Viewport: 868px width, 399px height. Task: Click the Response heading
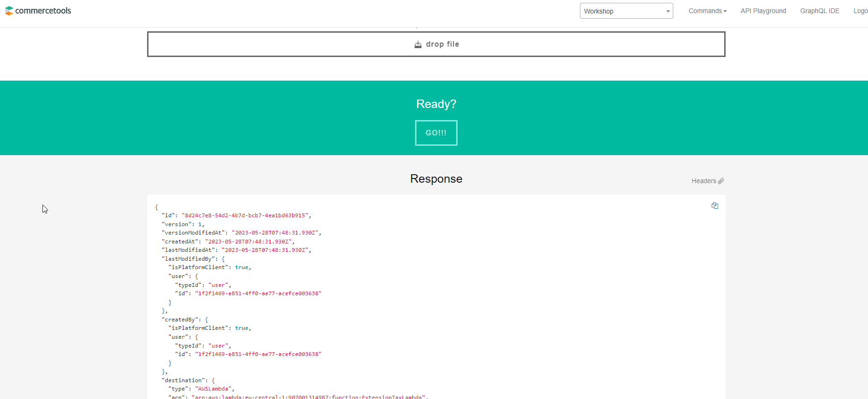pyautogui.click(x=436, y=179)
